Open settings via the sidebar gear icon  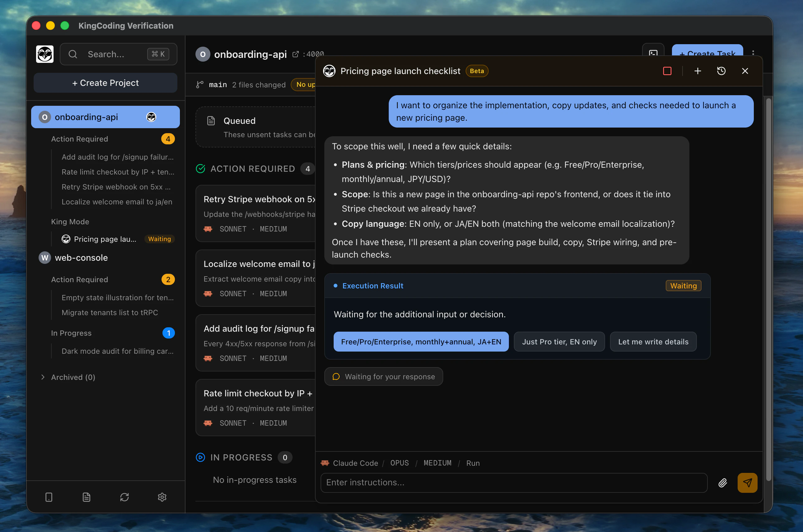162,497
